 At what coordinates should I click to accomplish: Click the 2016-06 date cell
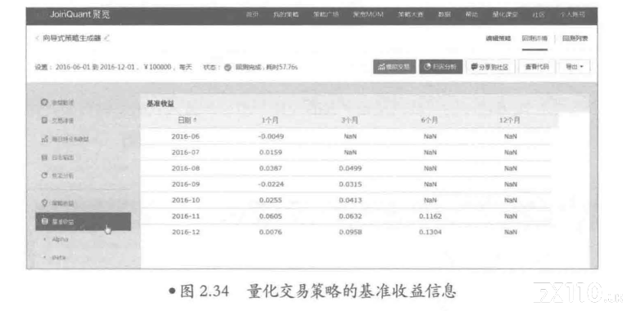click(185, 136)
